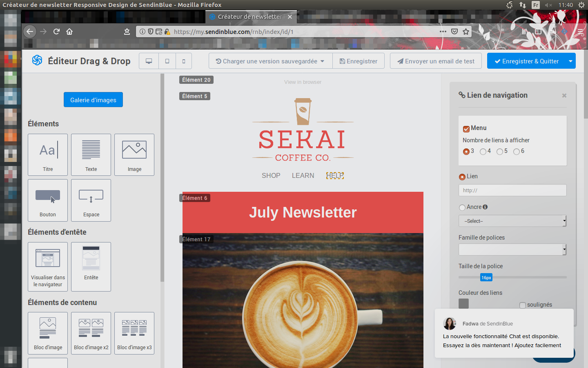Select tablet preview mode icon
Image resolution: width=588 pixels, height=368 pixels.
167,61
